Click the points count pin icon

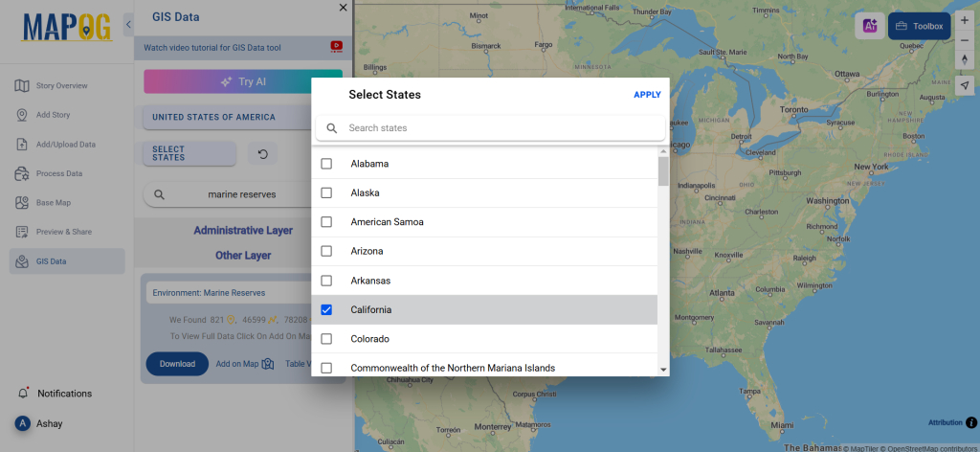tap(230, 320)
